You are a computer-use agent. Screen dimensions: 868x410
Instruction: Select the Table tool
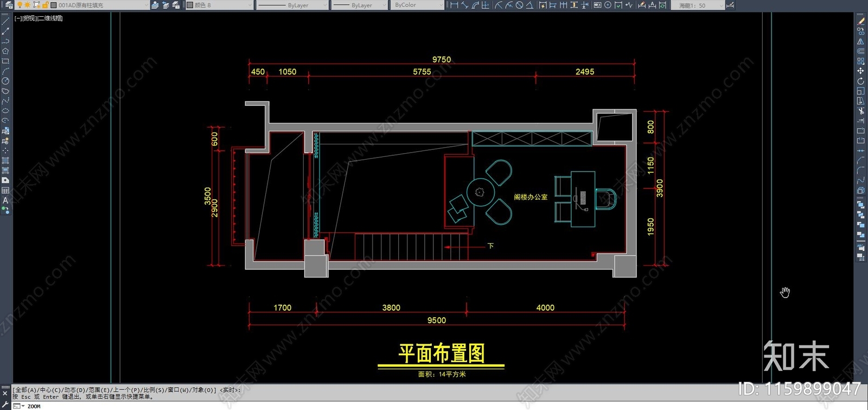(x=5, y=190)
